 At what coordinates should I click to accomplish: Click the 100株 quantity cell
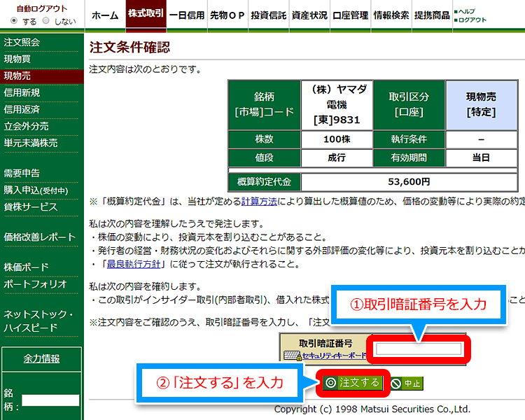pos(337,139)
